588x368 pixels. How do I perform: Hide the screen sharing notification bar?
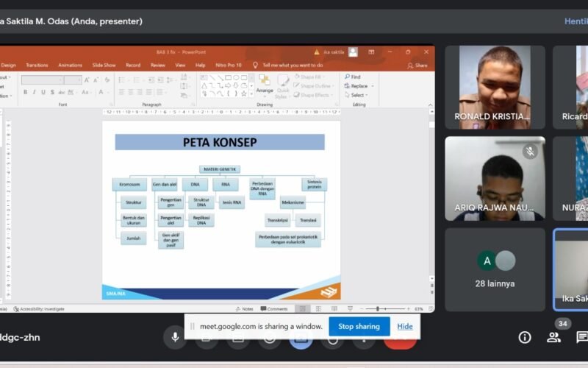click(x=405, y=326)
